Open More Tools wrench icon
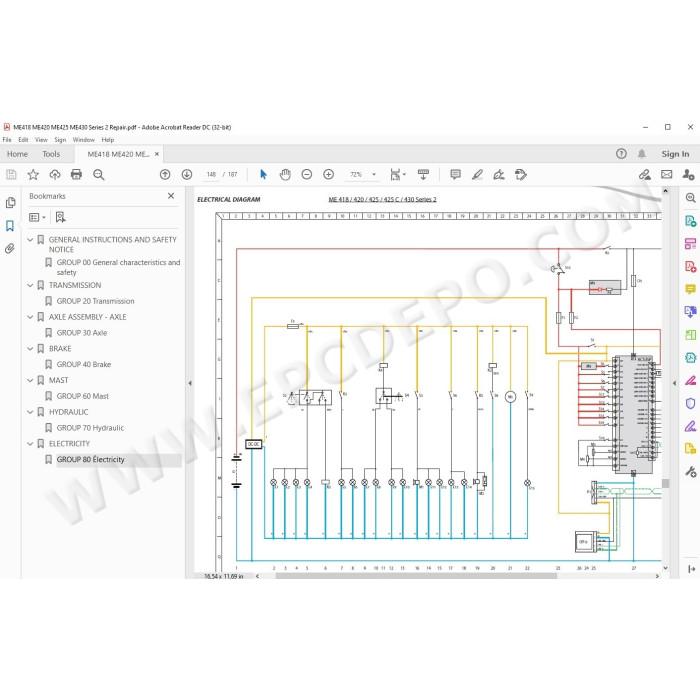This screenshot has width=700, height=700. pyautogui.click(x=691, y=471)
